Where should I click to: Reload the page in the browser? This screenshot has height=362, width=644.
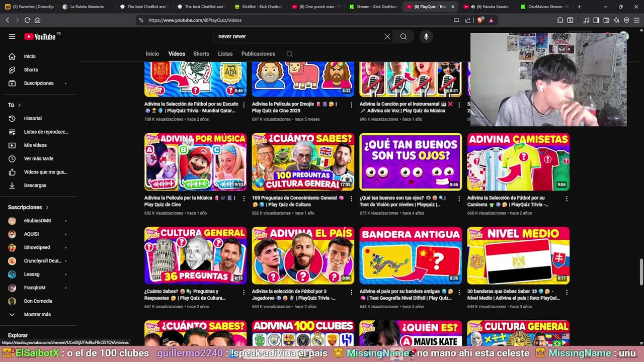coord(27,20)
